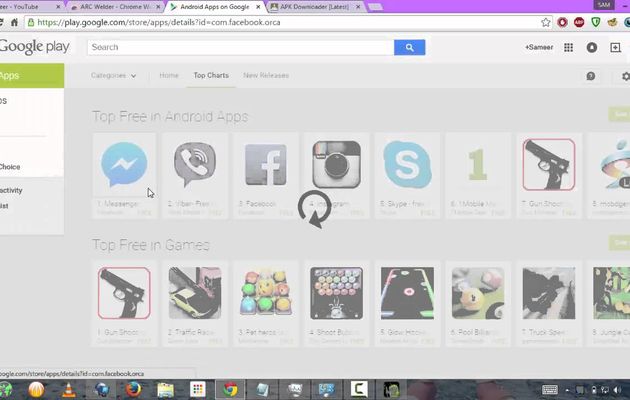
Task: Click the Google Play logo
Action: click(35, 47)
